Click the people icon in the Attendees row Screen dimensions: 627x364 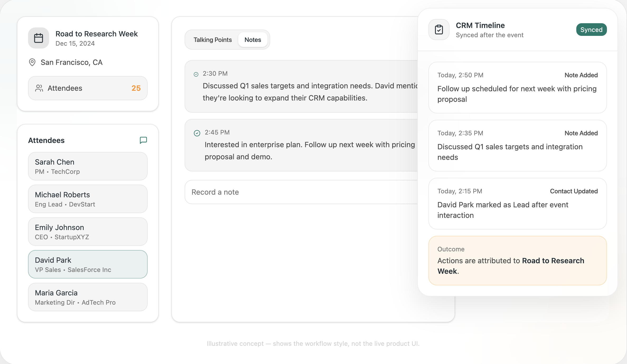pyautogui.click(x=39, y=88)
